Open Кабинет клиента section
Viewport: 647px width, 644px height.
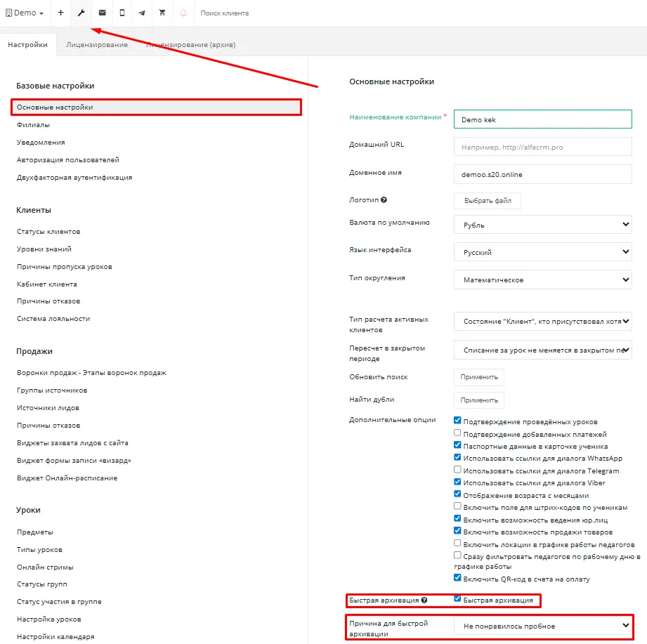(x=47, y=284)
